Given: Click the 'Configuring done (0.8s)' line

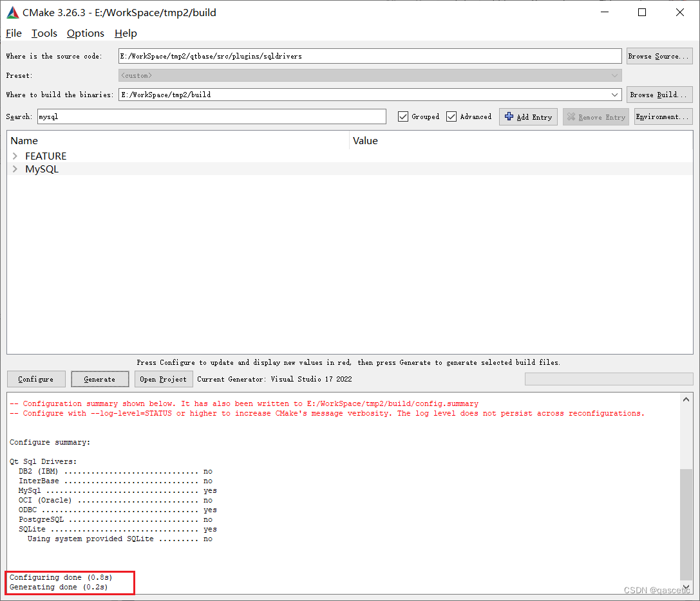Looking at the screenshot, I should click(x=61, y=577).
